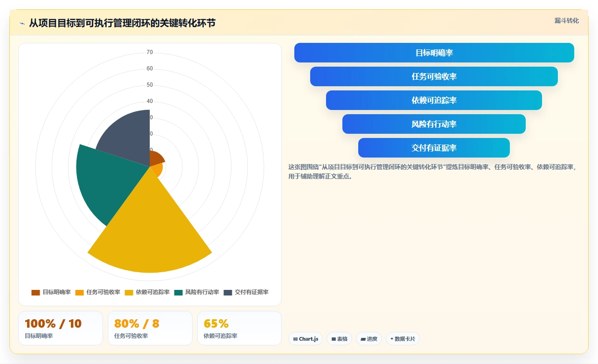Select the 任务可验收率 funnel bar
Screen dimensions: 598x364
pyautogui.click(x=434, y=76)
